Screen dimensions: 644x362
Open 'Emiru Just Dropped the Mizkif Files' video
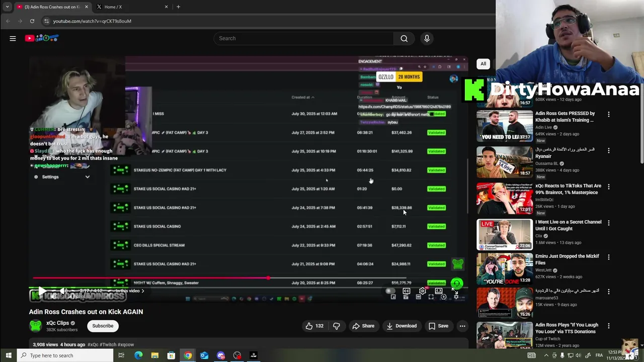coord(567,259)
